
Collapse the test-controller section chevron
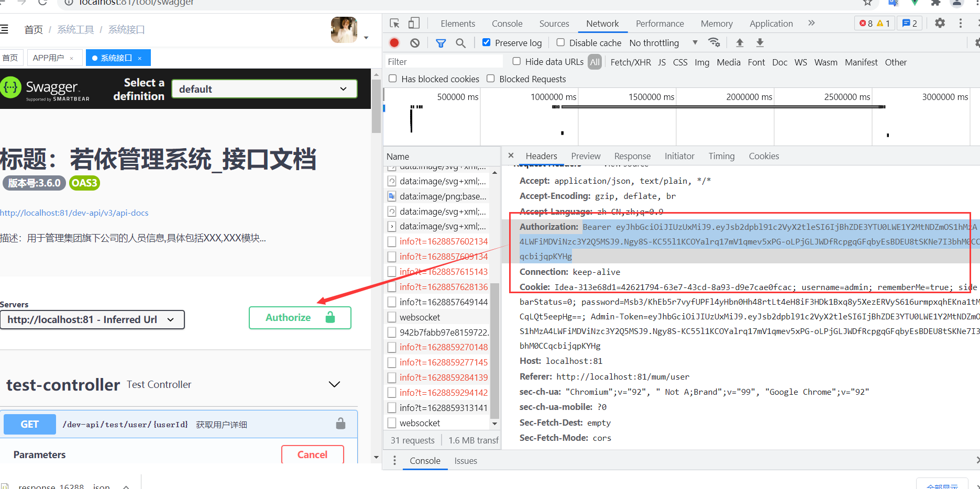click(334, 384)
